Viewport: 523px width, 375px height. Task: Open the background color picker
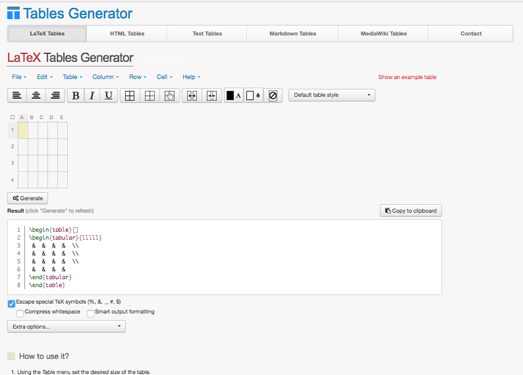coord(253,96)
